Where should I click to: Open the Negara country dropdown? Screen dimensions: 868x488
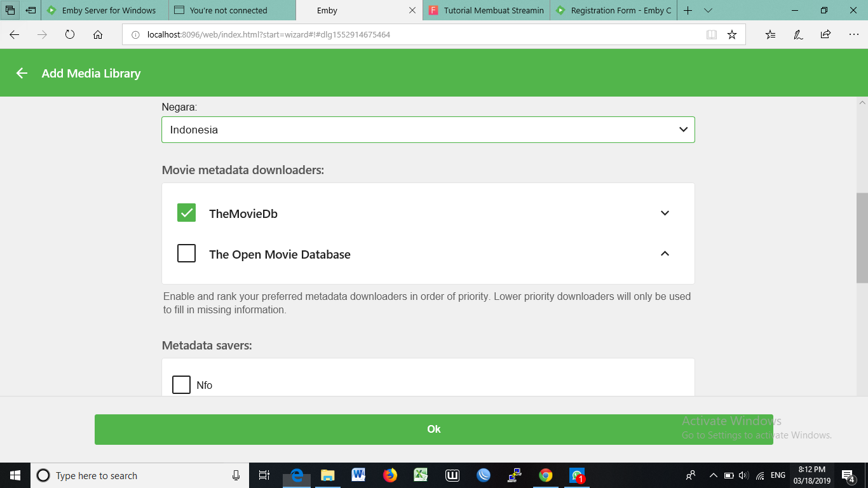(428, 130)
